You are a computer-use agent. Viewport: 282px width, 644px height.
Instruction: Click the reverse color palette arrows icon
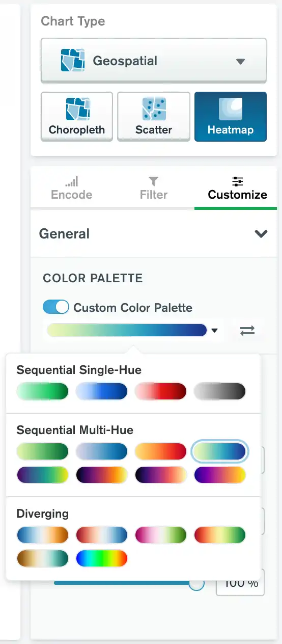click(247, 331)
